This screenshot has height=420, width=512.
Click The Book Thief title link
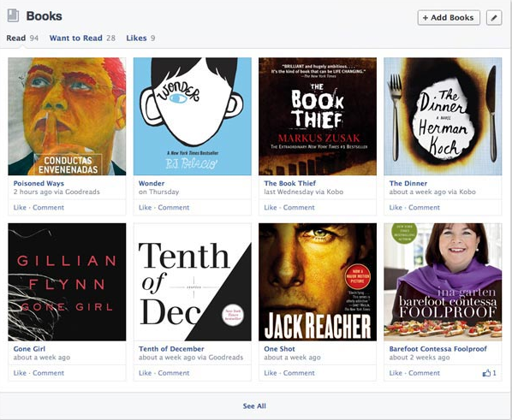(289, 183)
